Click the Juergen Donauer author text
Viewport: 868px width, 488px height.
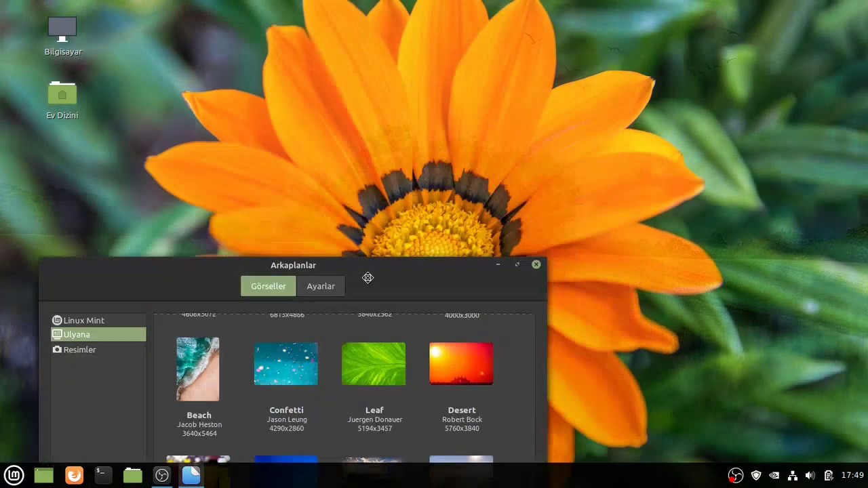tap(374, 420)
